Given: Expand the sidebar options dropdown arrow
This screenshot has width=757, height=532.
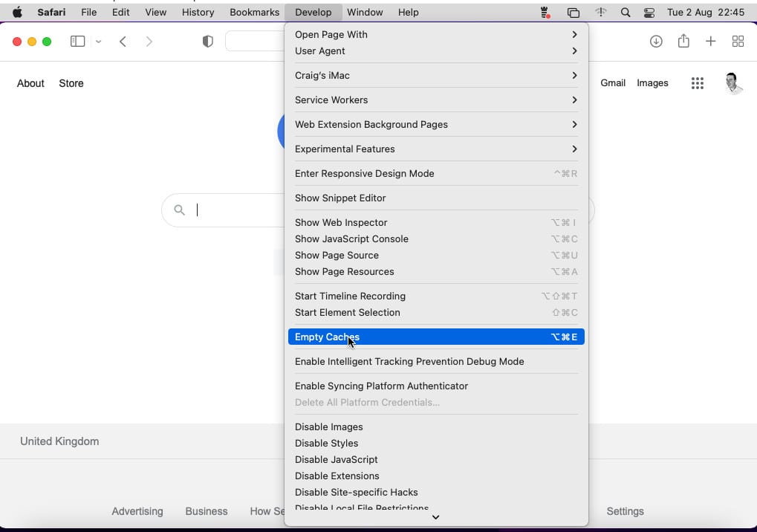Looking at the screenshot, I should click(99, 42).
